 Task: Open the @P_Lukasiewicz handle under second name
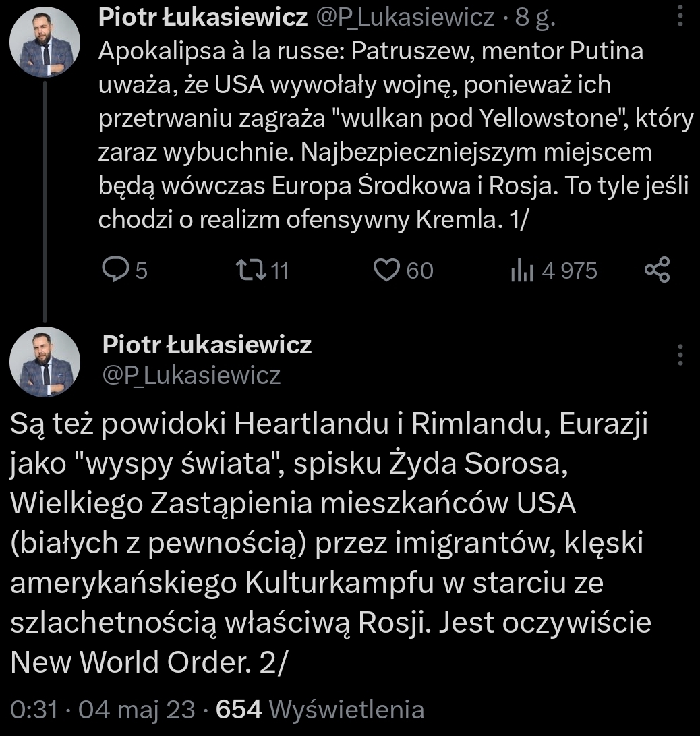point(191,375)
